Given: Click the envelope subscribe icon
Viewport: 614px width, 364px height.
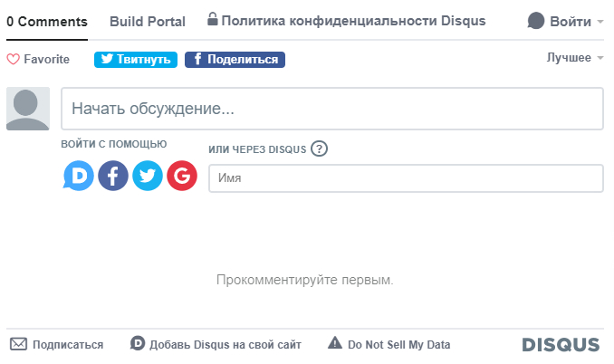Looking at the screenshot, I should (x=18, y=344).
